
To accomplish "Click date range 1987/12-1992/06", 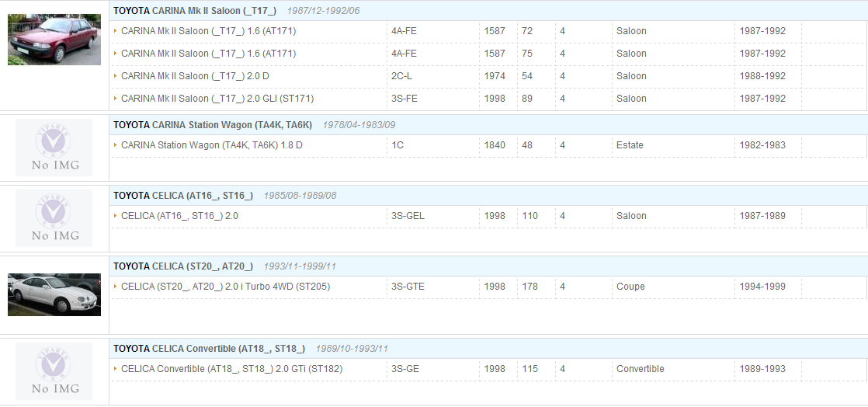I will [x=323, y=11].
